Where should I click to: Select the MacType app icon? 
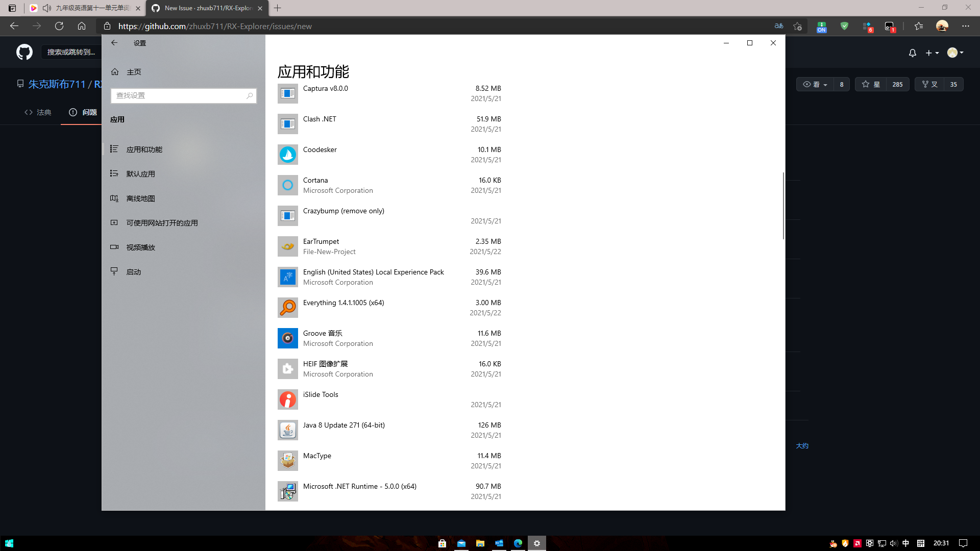288,461
